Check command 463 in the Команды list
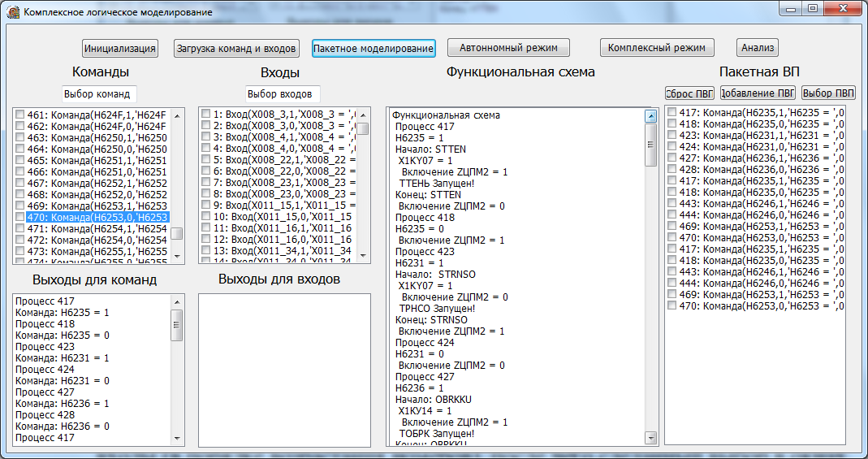Viewport: 868px width, 459px height. (x=20, y=136)
